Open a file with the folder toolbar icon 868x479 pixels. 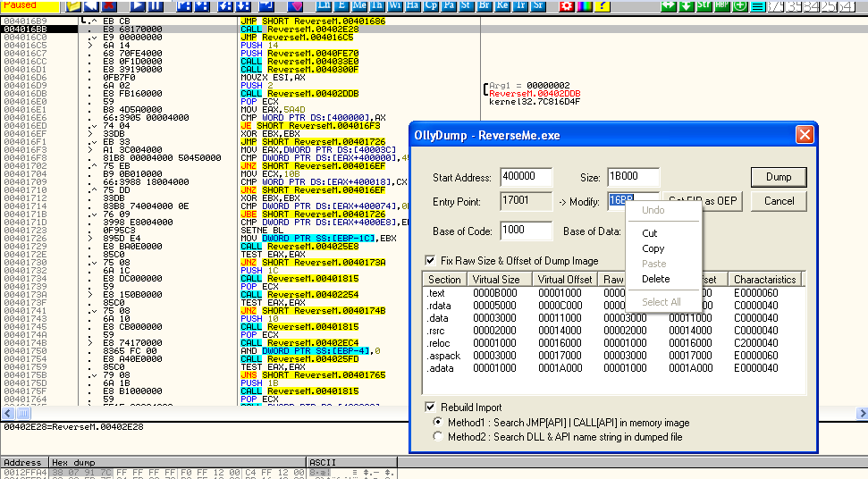tap(73, 6)
